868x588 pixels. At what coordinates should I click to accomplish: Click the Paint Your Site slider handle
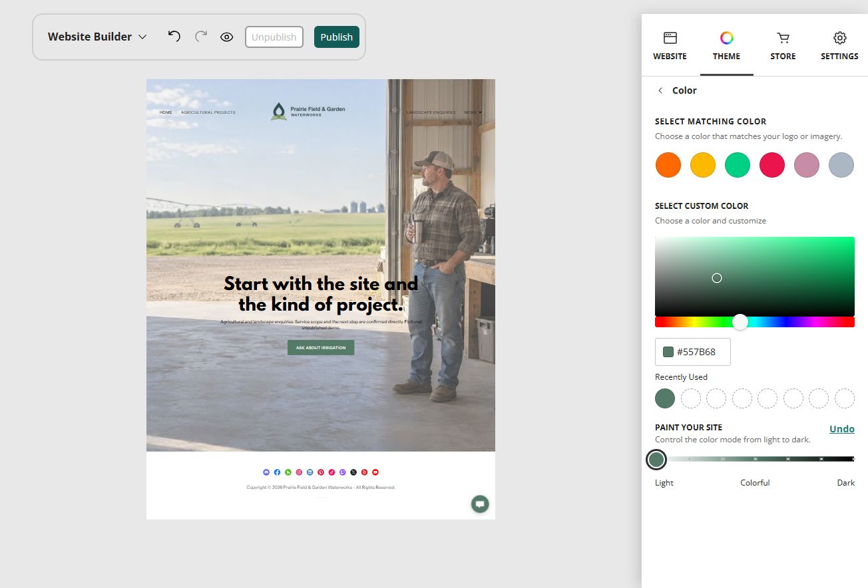pos(656,459)
